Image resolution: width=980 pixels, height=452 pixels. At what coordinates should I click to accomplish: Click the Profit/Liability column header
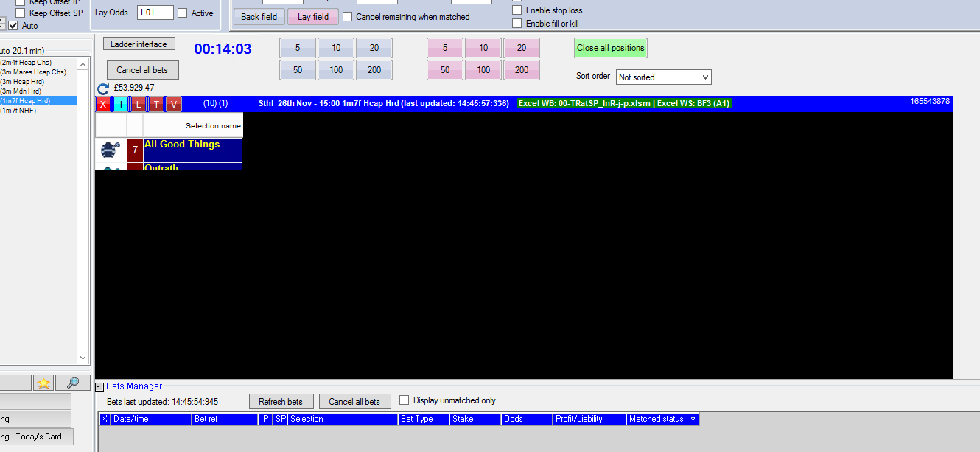pos(589,419)
